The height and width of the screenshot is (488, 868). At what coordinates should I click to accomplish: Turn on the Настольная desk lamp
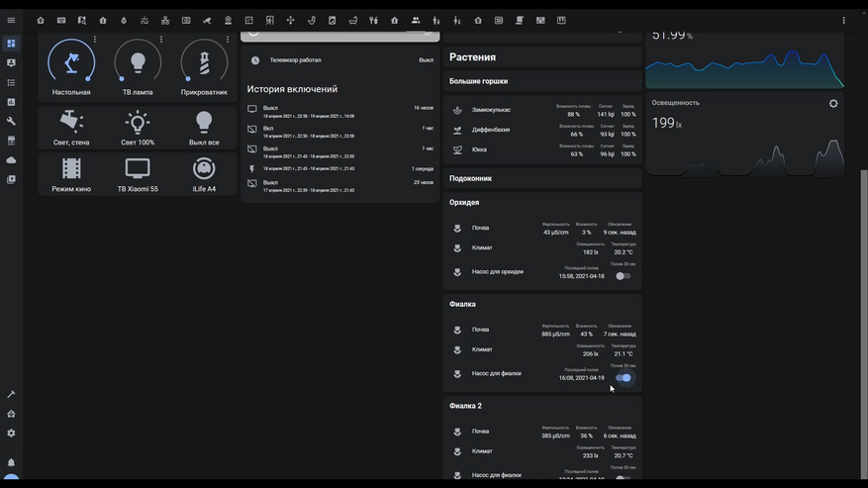[x=71, y=63]
